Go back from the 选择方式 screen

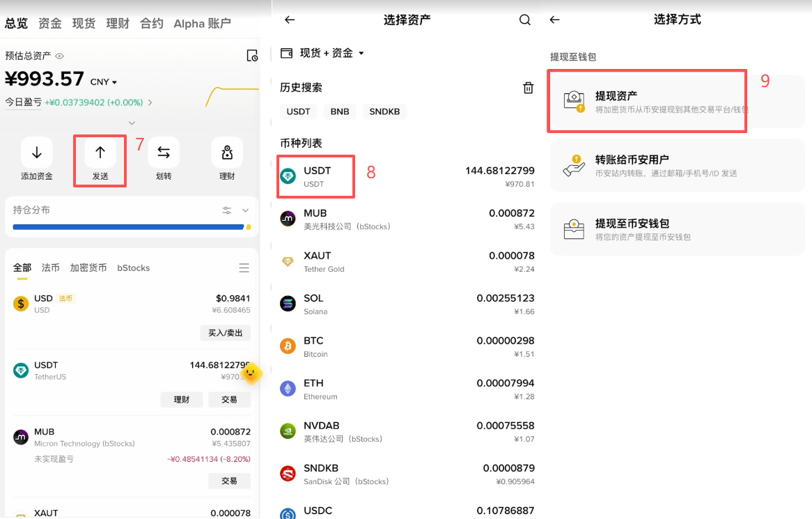coord(554,20)
